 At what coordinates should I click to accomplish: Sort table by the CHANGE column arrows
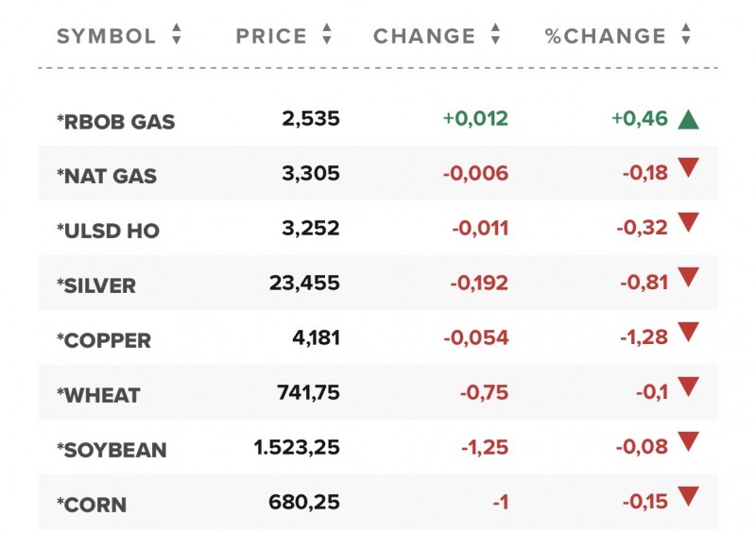(495, 36)
